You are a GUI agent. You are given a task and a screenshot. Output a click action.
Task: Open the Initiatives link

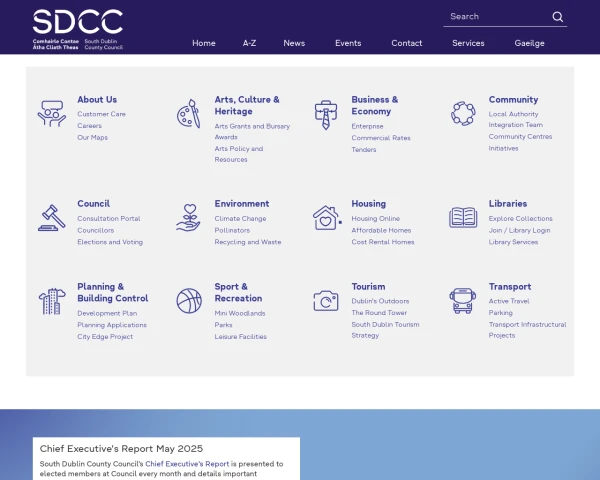(x=503, y=149)
